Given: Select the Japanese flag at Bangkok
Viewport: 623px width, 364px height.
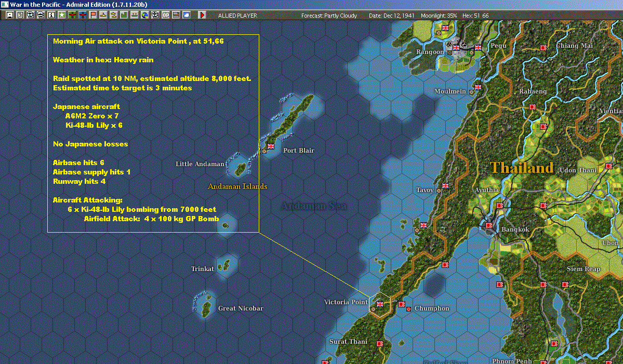Looking at the screenshot, I should click(x=489, y=225).
